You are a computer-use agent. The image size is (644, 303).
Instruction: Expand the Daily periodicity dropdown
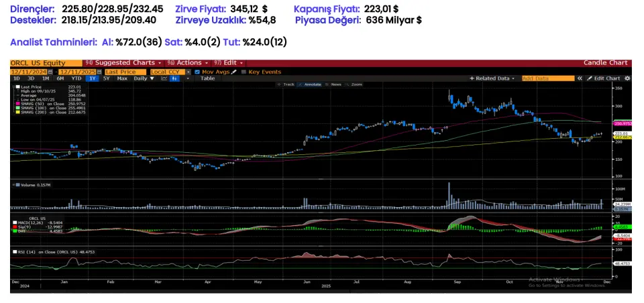pos(142,78)
